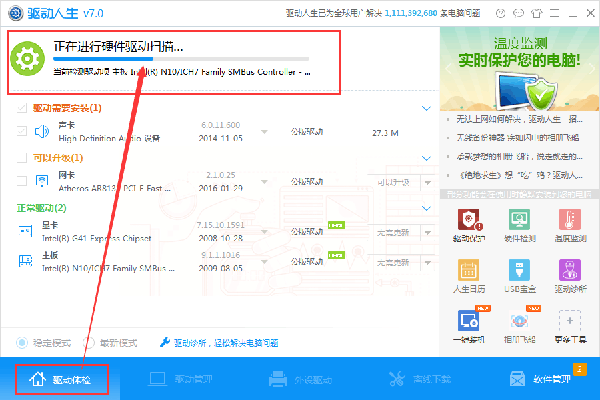Viewport: 600px width, 400px height.
Task: Click the 网卡 network card icon
Action: tap(42, 181)
